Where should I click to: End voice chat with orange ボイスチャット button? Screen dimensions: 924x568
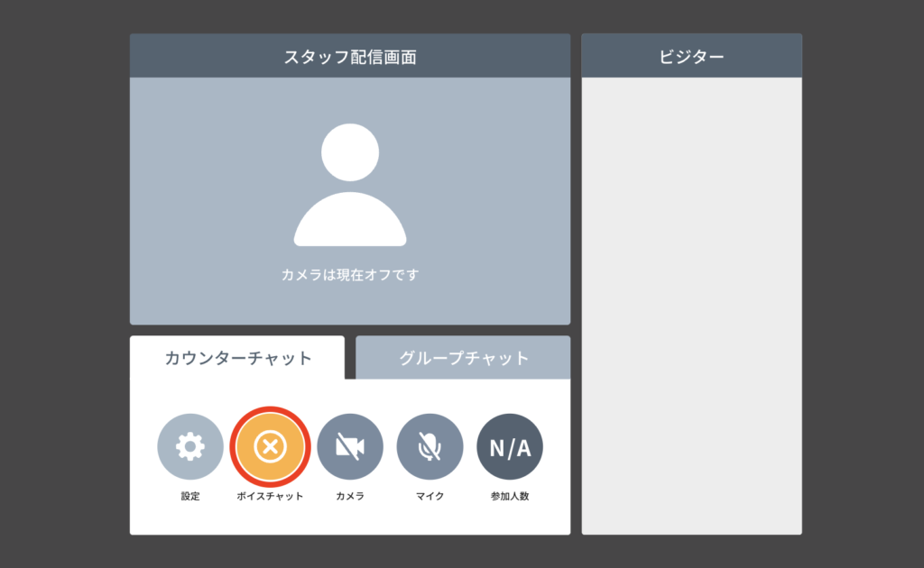tap(270, 446)
